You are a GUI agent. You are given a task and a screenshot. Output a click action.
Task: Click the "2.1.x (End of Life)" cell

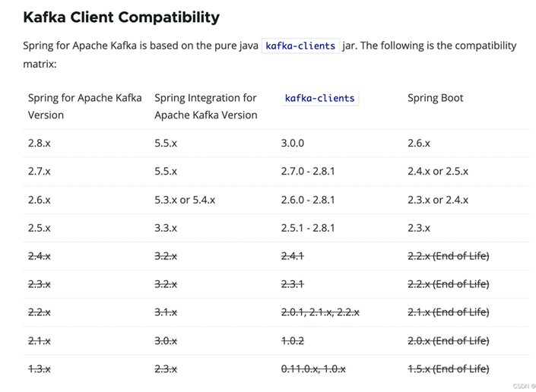448,312
